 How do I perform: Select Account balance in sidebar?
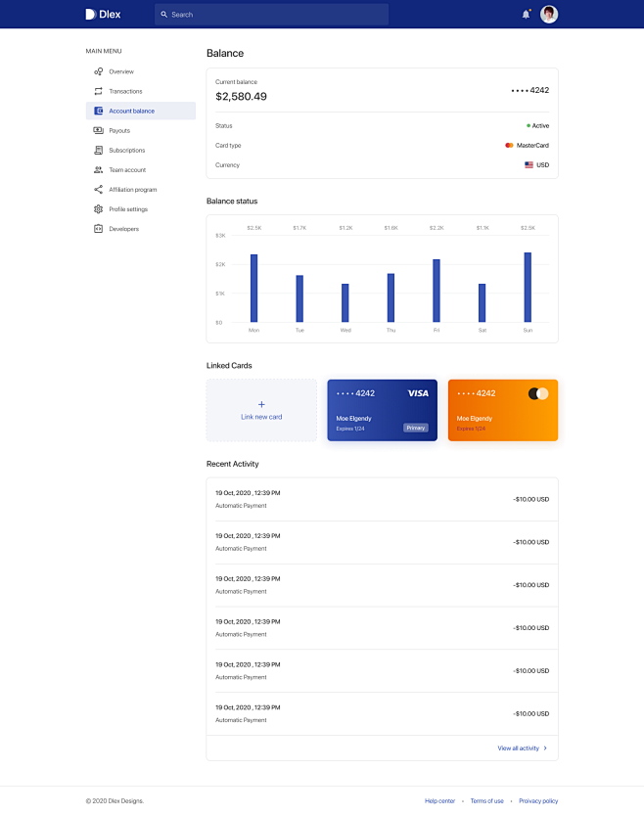[131, 111]
